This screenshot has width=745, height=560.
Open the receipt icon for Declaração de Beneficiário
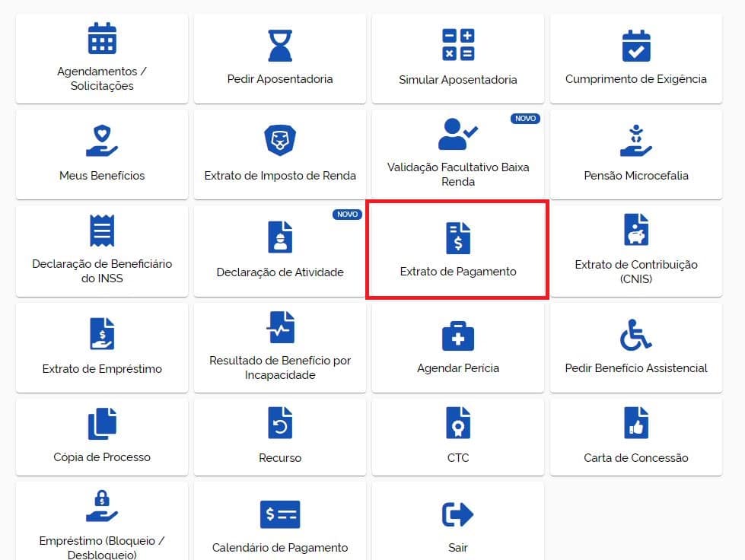[x=102, y=231]
